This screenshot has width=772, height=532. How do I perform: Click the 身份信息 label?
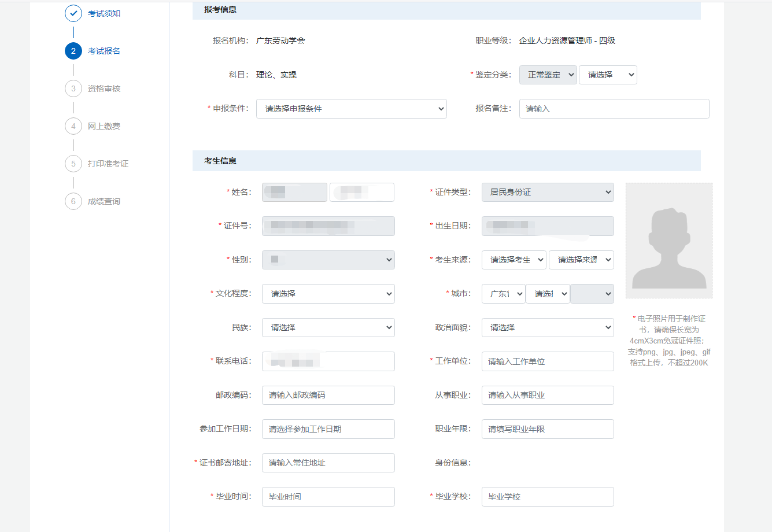pos(453,463)
